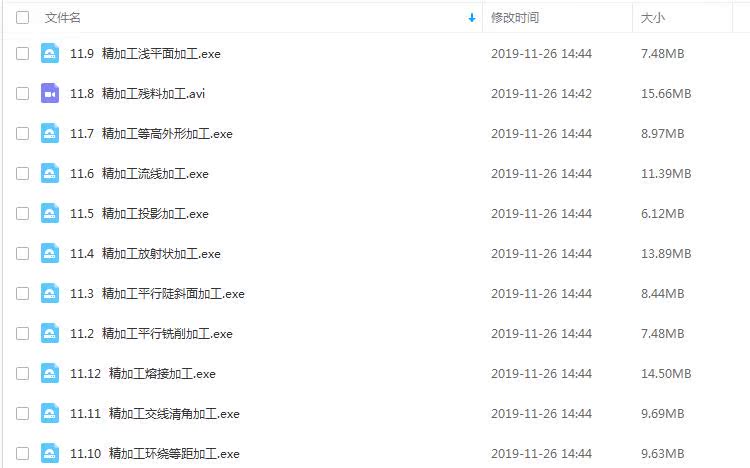
Task: Click the 13.89MB size of file 11.4
Action: pos(666,254)
